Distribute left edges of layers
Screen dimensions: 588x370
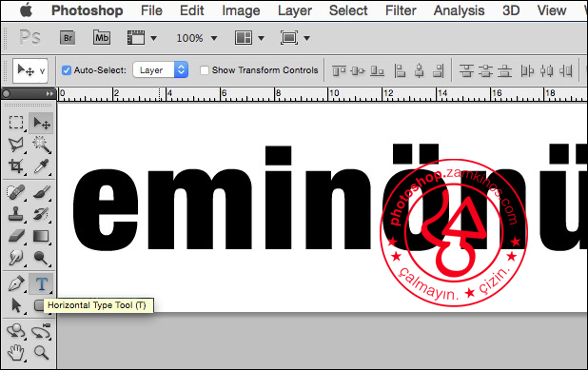[x=527, y=70]
